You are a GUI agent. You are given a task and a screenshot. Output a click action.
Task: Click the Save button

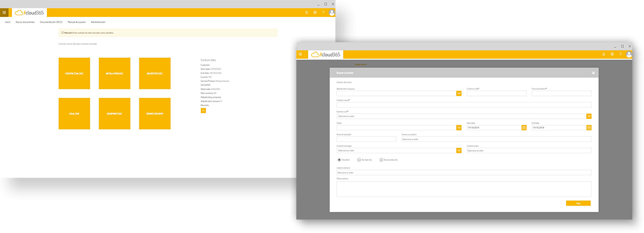click(578, 203)
